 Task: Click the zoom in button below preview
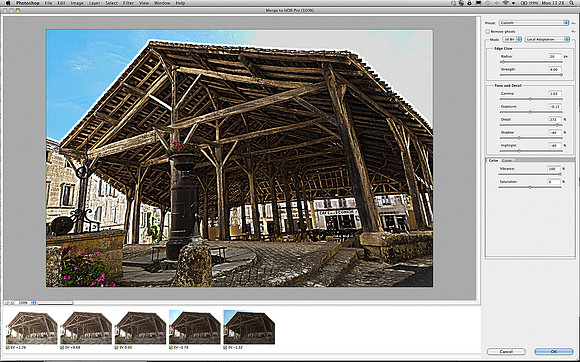(11, 302)
